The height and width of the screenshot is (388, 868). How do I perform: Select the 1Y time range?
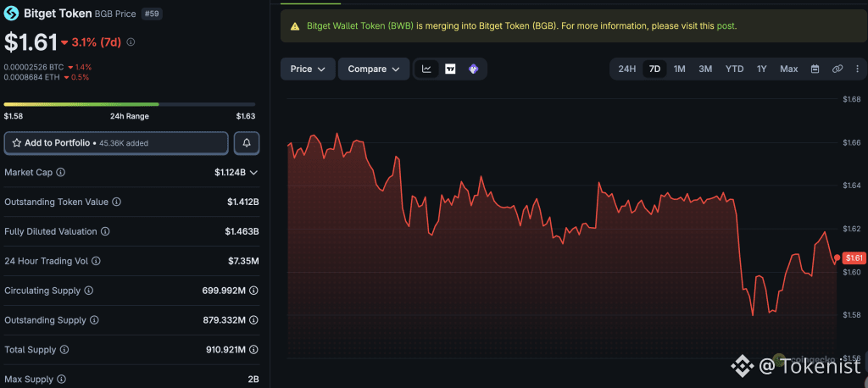click(762, 69)
